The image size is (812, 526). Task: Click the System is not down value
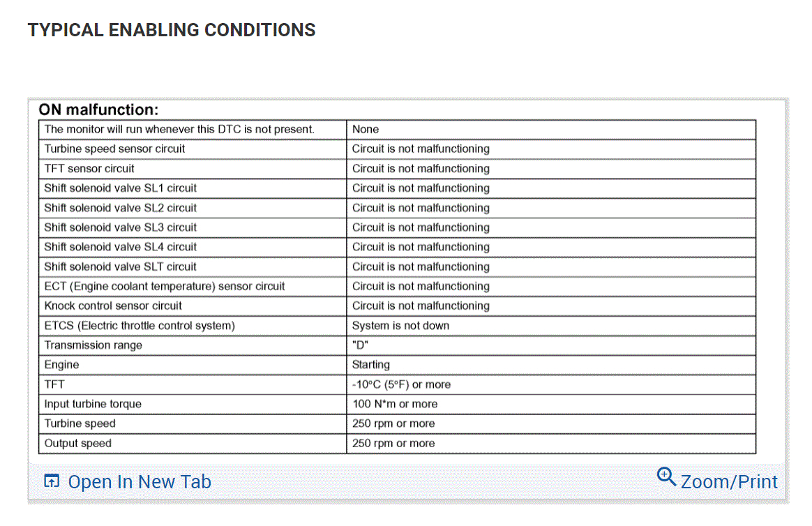click(x=400, y=326)
